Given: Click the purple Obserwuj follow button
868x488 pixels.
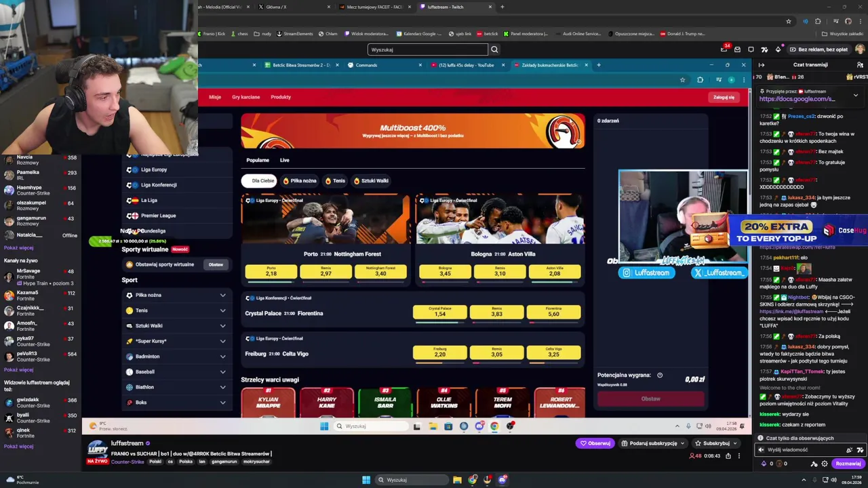Looking at the screenshot, I should point(595,443).
